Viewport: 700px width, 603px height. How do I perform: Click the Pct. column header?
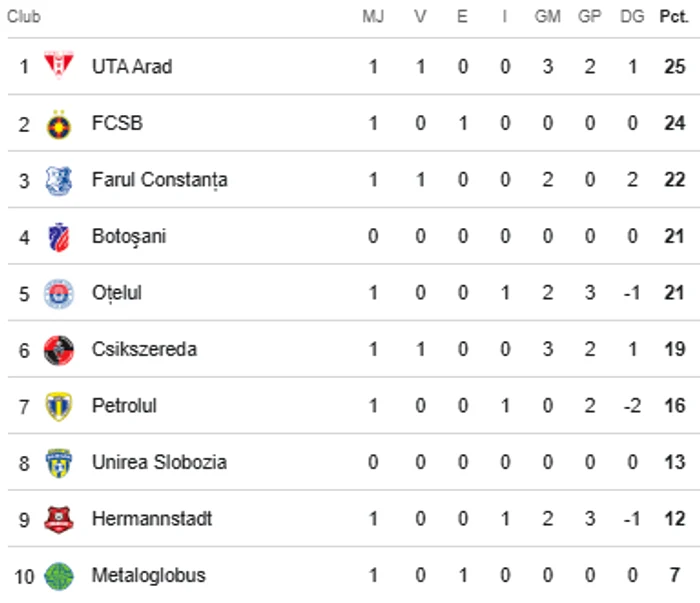point(672,18)
